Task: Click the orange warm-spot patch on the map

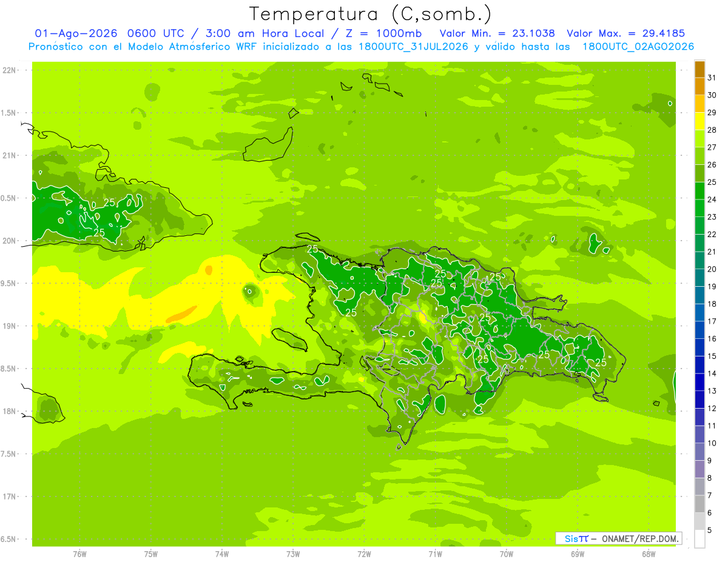Action: [x=181, y=313]
